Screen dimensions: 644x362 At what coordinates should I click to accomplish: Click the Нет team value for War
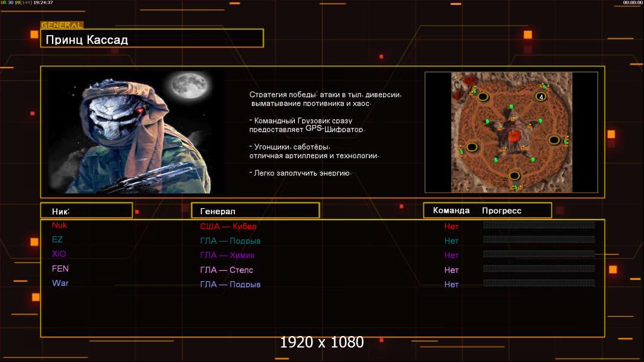[451, 285]
